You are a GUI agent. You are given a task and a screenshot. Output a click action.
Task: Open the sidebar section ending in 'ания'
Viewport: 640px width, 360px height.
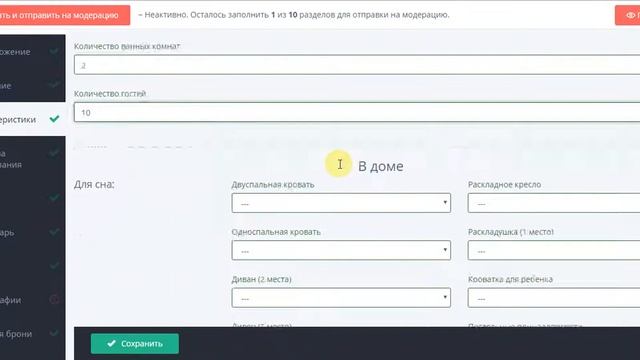click(x=33, y=159)
